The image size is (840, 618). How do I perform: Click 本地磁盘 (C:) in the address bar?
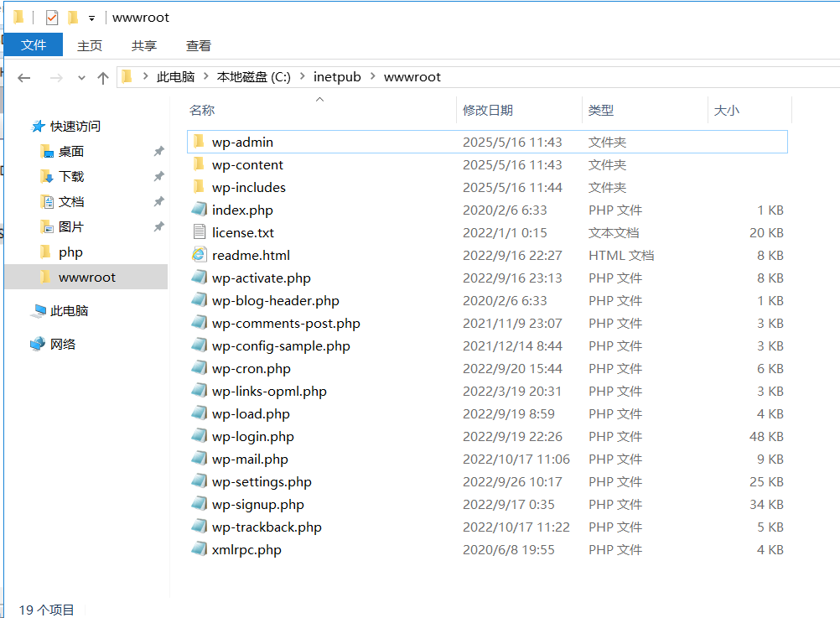click(x=254, y=77)
